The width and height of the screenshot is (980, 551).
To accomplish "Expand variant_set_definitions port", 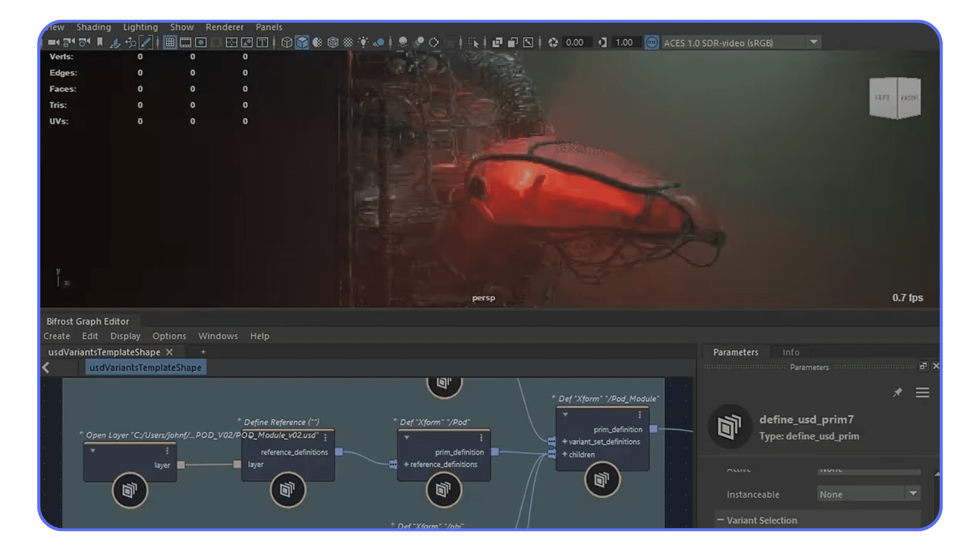I will (x=565, y=442).
